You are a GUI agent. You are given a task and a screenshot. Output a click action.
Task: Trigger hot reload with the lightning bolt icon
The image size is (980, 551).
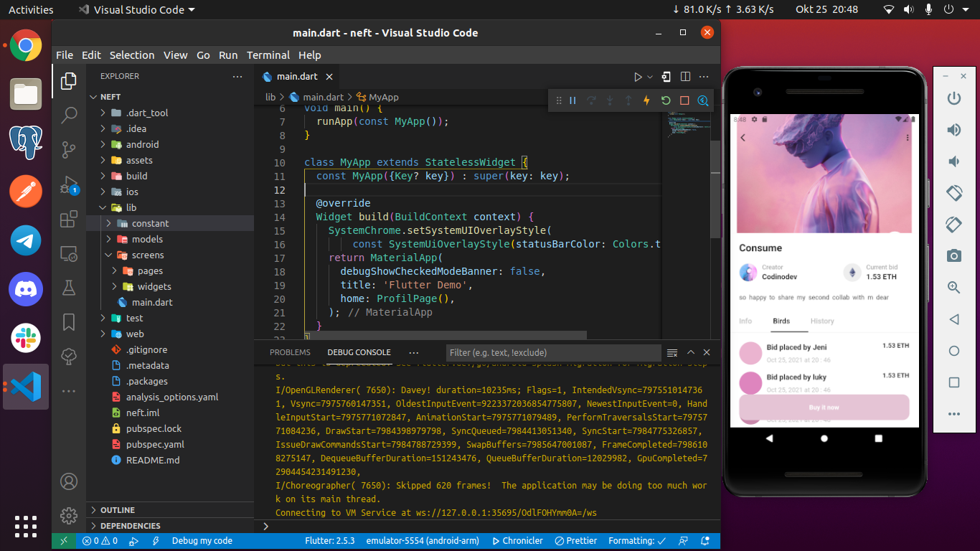(x=646, y=100)
